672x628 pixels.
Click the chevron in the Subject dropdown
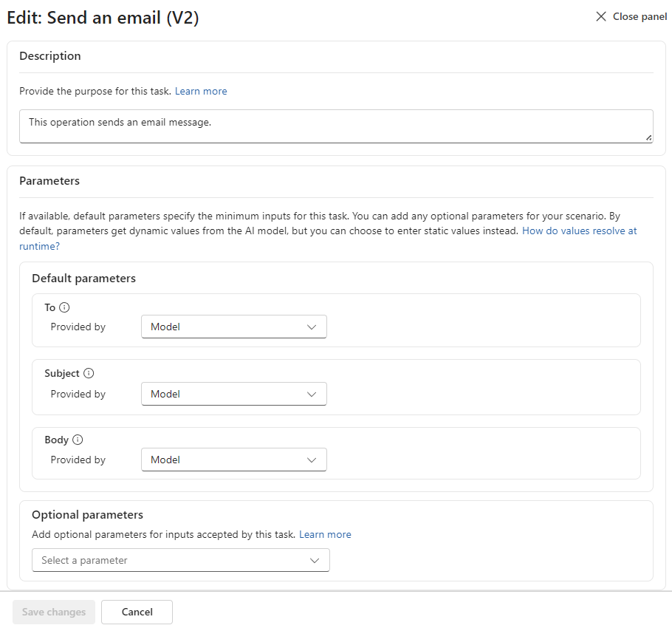(x=312, y=394)
